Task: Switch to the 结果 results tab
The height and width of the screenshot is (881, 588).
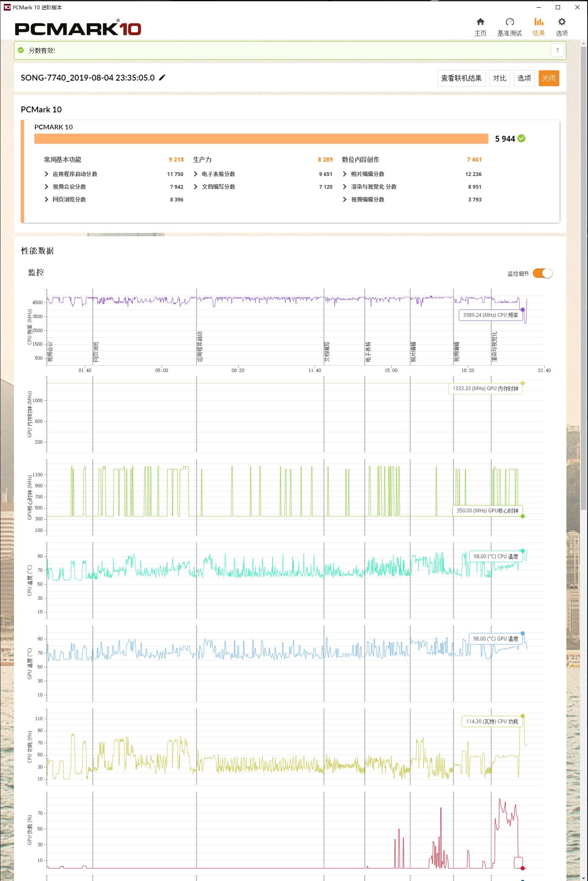Action: [x=538, y=27]
